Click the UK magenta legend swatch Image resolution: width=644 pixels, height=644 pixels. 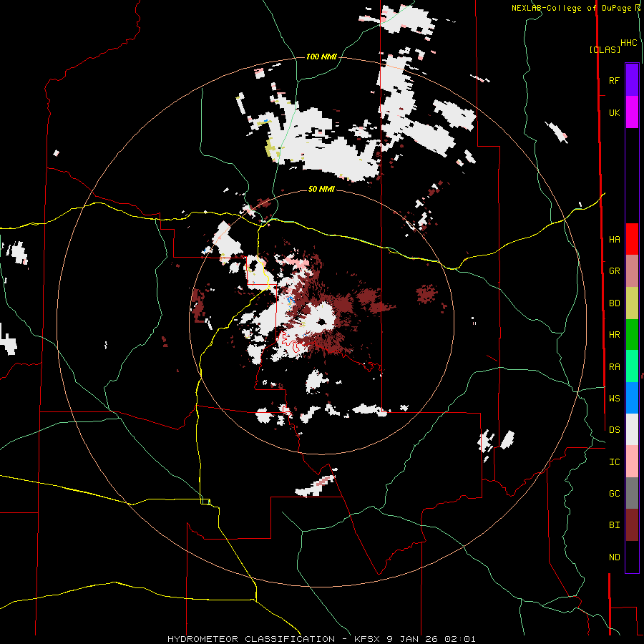coord(632,112)
